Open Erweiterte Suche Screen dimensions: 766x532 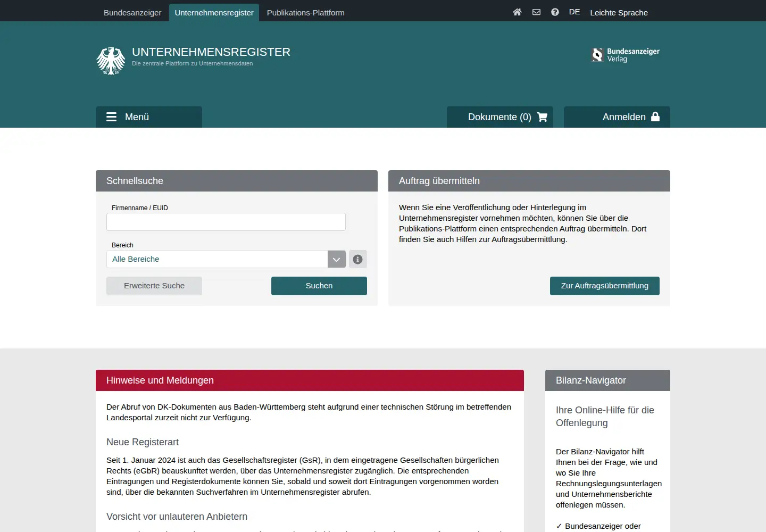pyautogui.click(x=154, y=286)
